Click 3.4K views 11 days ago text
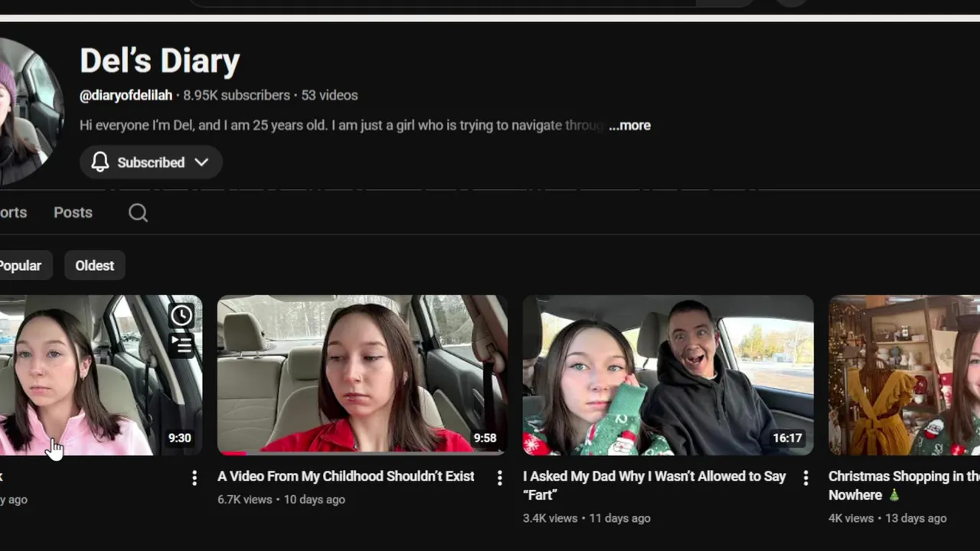This screenshot has height=551, width=980. [x=586, y=518]
